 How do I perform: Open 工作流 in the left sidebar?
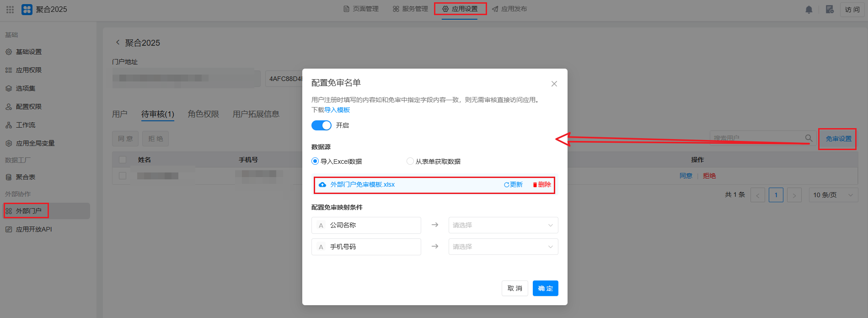pyautogui.click(x=26, y=125)
